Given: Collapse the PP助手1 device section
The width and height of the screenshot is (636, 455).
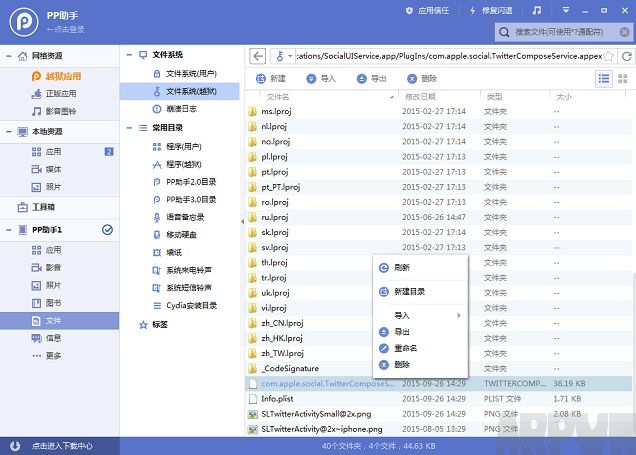Looking at the screenshot, I should (9, 230).
